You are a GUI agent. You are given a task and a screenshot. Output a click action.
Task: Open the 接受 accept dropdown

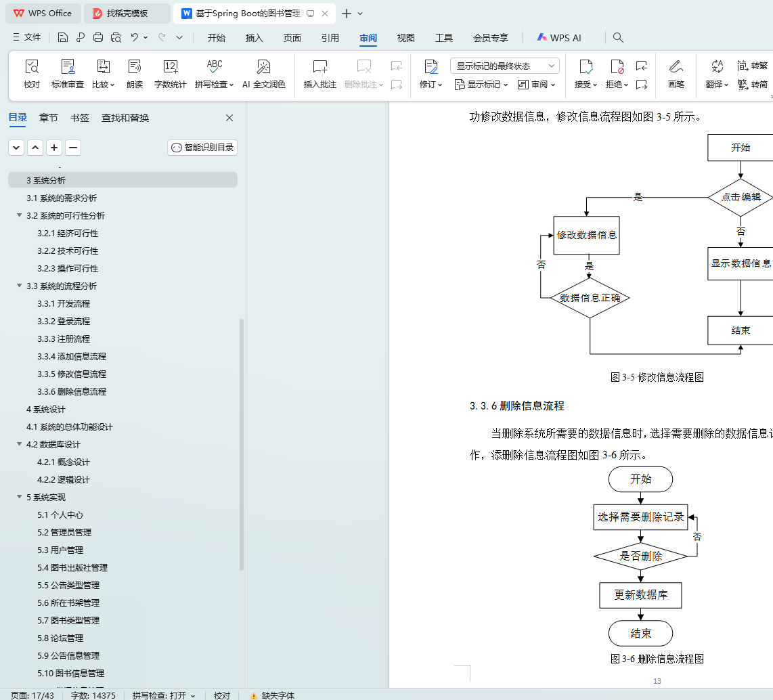[x=586, y=85]
